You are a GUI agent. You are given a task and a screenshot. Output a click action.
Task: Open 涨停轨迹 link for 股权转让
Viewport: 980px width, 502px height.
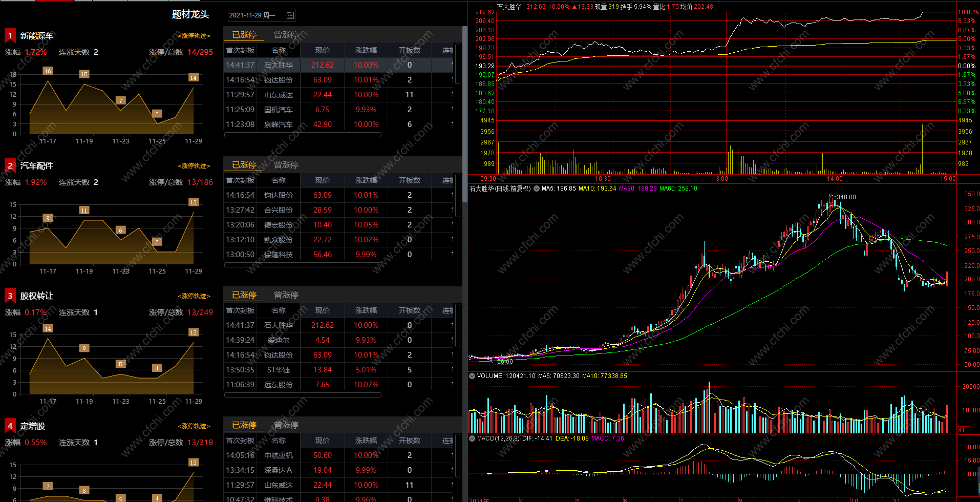point(194,296)
